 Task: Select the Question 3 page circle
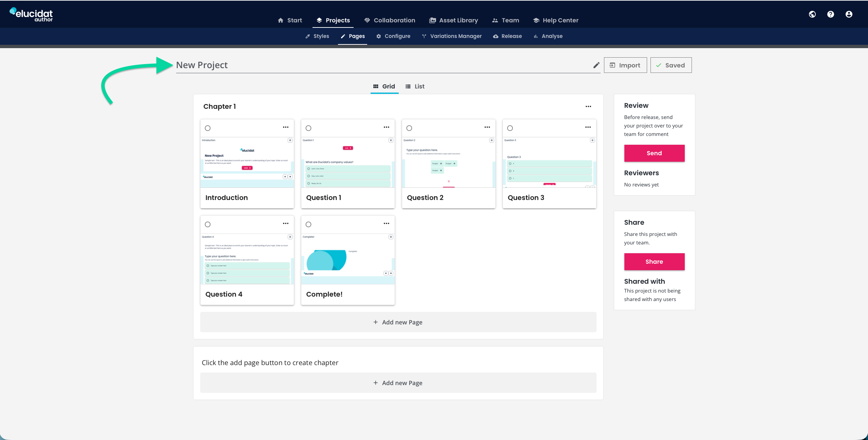tap(510, 128)
